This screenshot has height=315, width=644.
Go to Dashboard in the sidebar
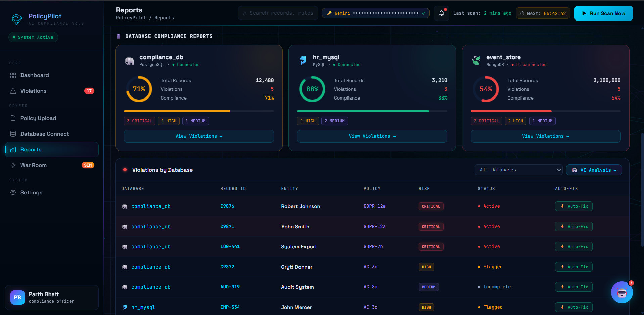tap(52, 75)
